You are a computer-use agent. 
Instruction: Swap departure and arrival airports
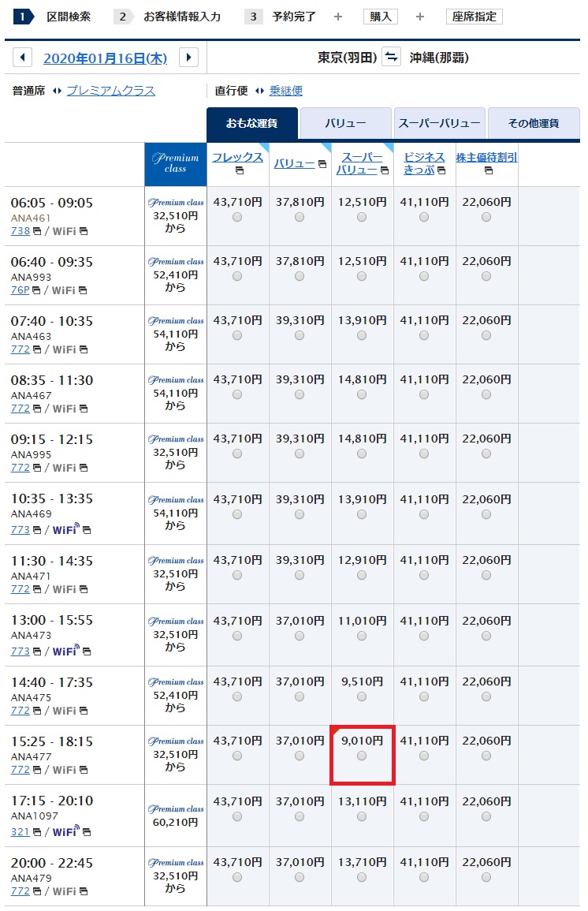[391, 57]
